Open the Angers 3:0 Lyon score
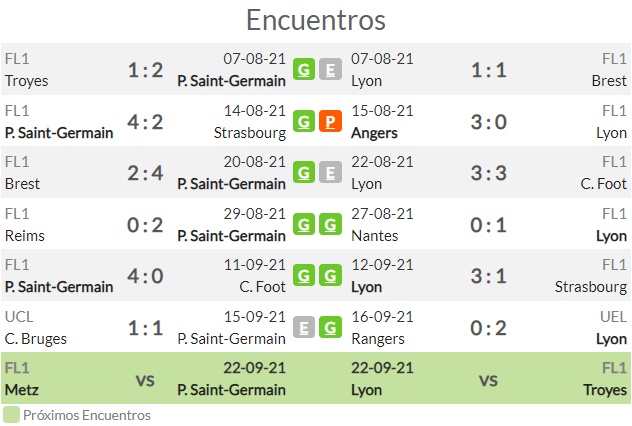 click(489, 122)
